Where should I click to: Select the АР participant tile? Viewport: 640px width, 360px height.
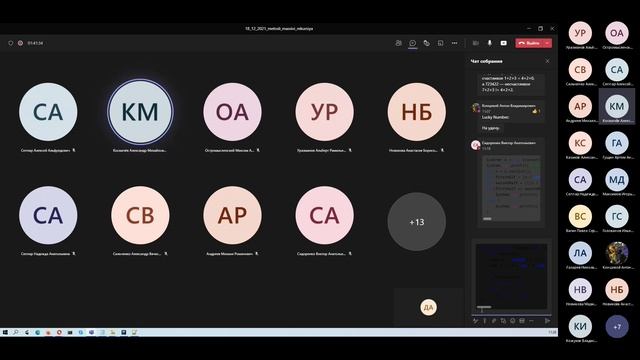232,215
